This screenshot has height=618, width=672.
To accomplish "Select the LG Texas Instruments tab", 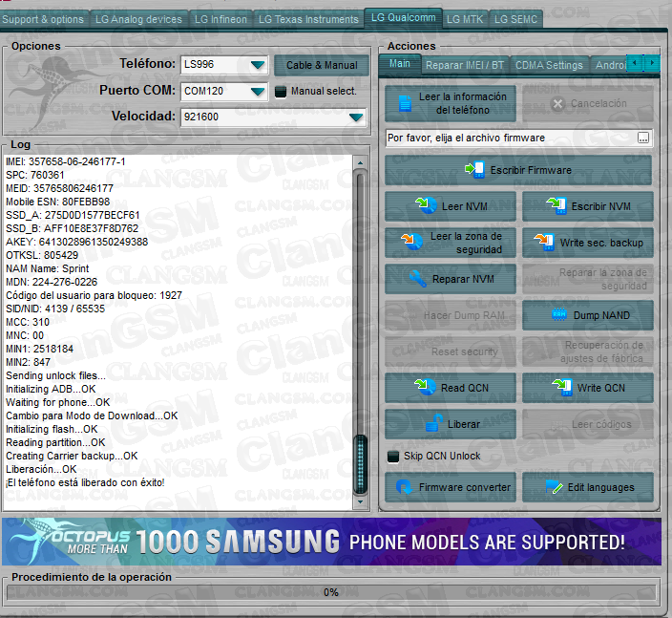I will click(x=308, y=19).
